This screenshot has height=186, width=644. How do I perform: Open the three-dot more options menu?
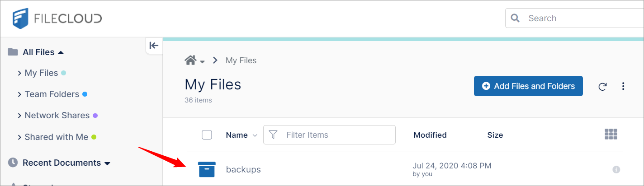coord(623,86)
